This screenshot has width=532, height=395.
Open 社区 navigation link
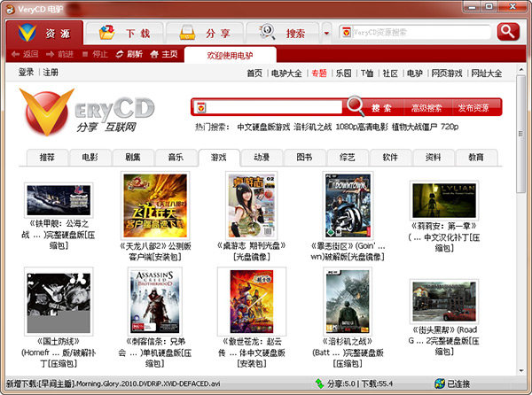[x=390, y=74]
